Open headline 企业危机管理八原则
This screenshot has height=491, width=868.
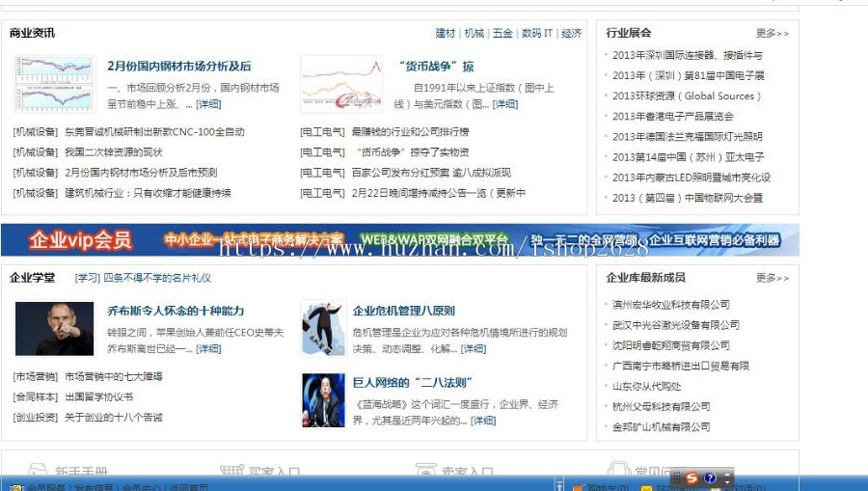403,311
